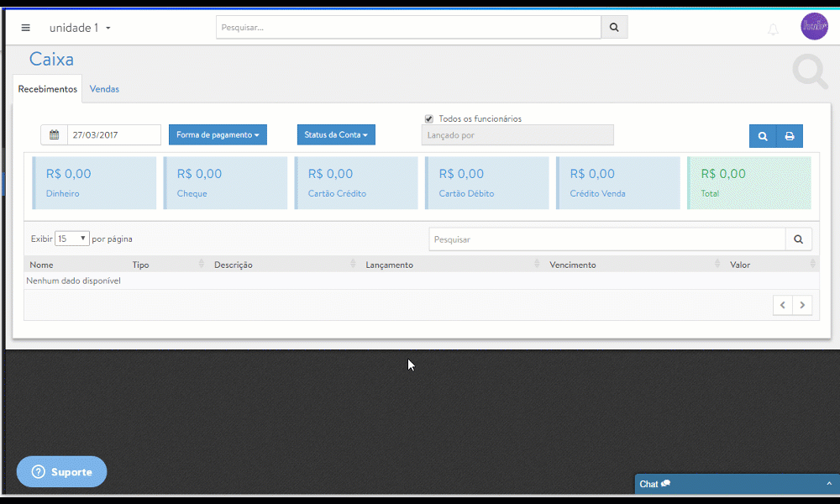Open the unidade 1 selector

(x=80, y=28)
